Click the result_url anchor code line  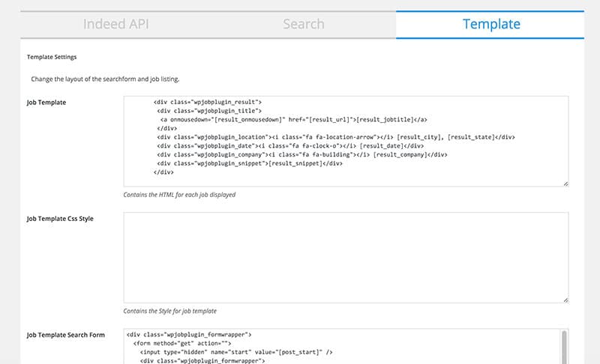[x=293, y=120]
